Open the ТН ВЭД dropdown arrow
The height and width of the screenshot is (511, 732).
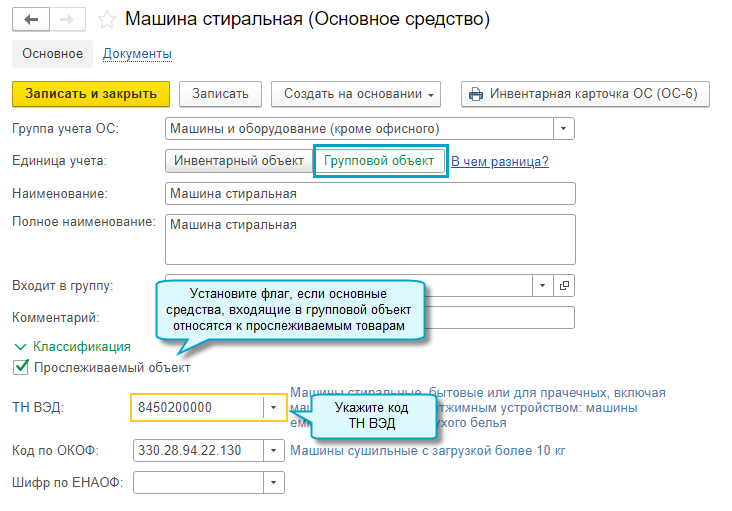click(274, 407)
